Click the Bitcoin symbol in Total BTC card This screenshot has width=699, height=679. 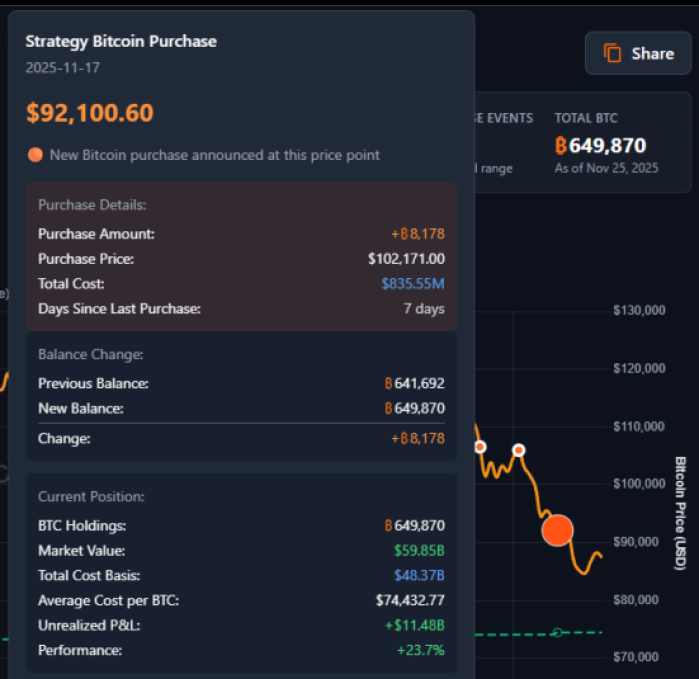pyautogui.click(x=561, y=146)
